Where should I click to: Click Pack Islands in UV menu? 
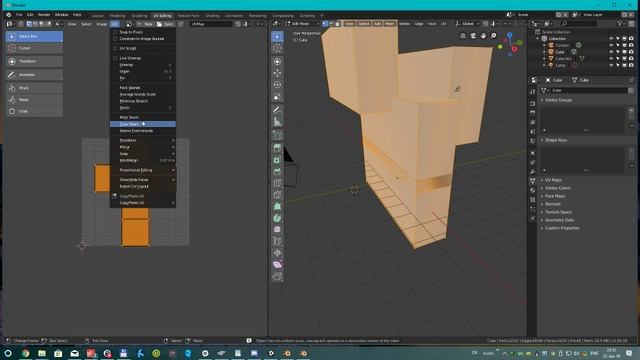tap(143, 88)
